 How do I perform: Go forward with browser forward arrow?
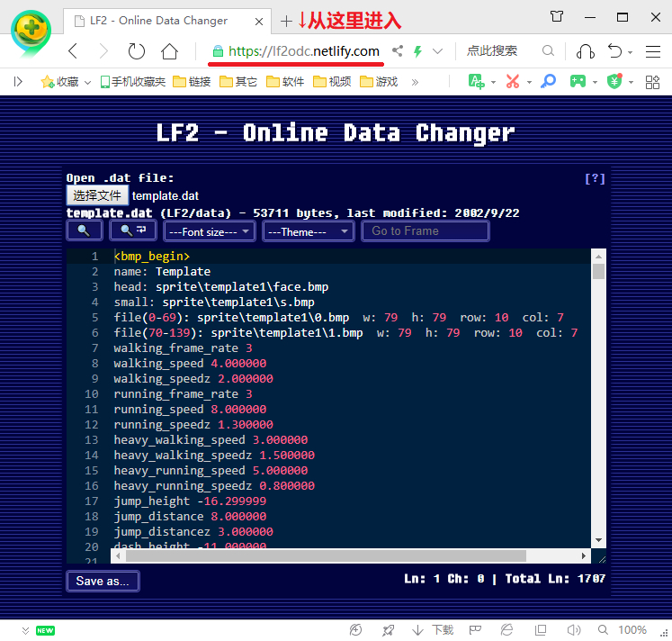point(103,51)
